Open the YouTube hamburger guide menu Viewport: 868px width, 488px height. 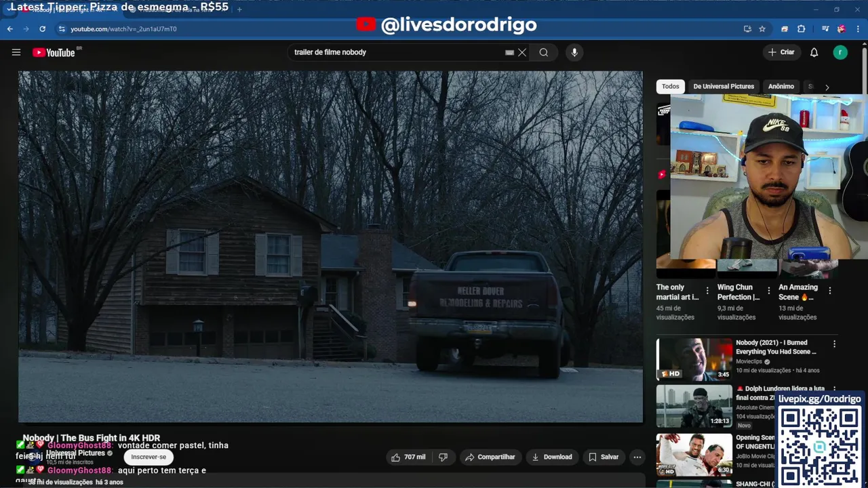(16, 52)
